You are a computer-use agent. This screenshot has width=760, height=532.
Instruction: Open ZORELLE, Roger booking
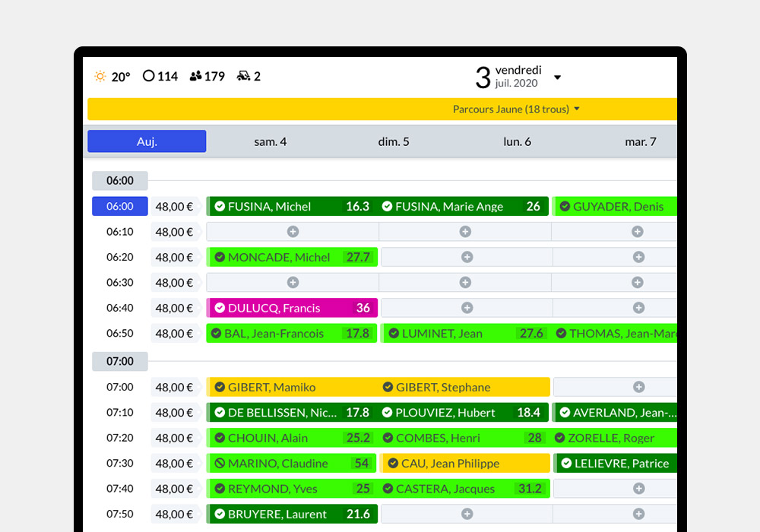(613, 438)
